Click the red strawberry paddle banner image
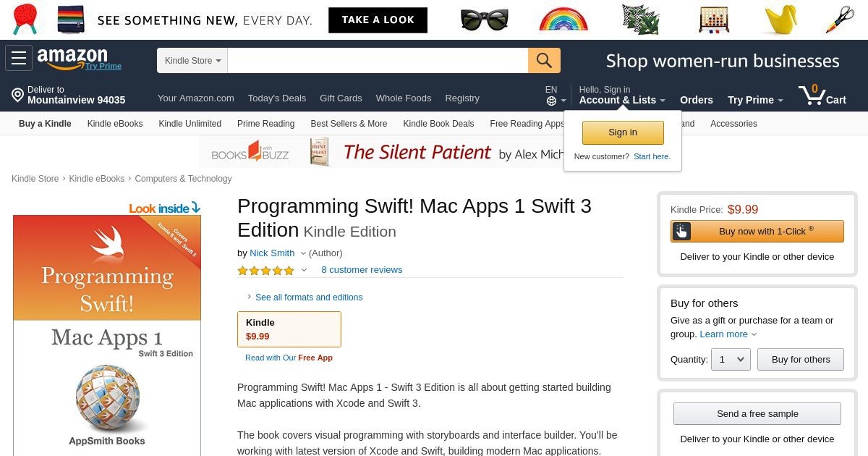Image resolution: width=868 pixels, height=456 pixels. point(25,19)
